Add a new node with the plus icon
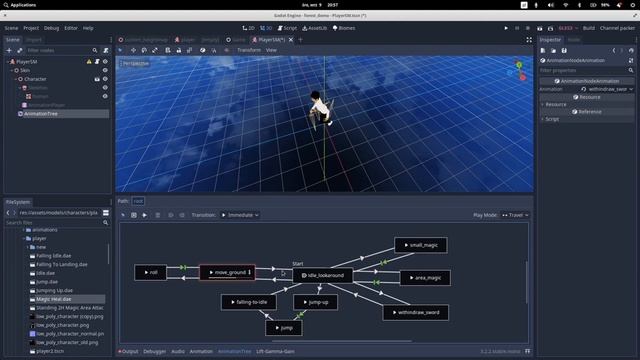This screenshot has height=360, width=640. tap(9, 50)
